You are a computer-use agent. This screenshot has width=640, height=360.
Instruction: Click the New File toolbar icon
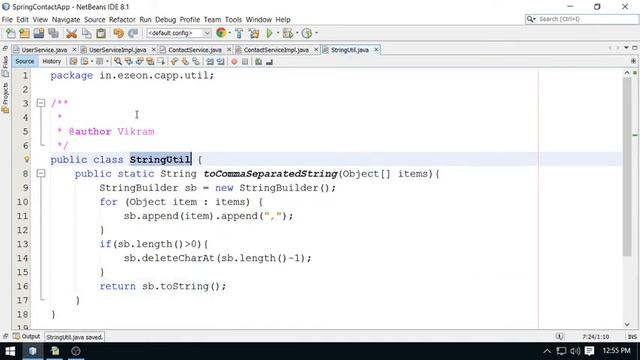(11, 33)
